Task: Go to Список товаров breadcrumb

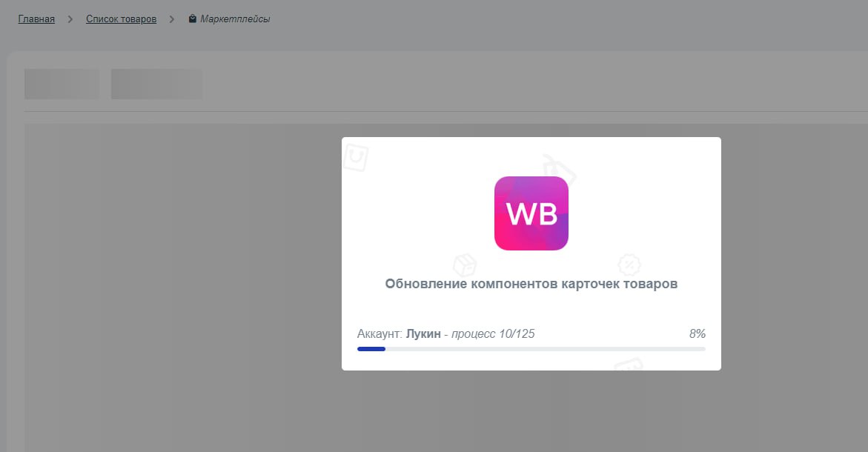Action: pyautogui.click(x=122, y=19)
